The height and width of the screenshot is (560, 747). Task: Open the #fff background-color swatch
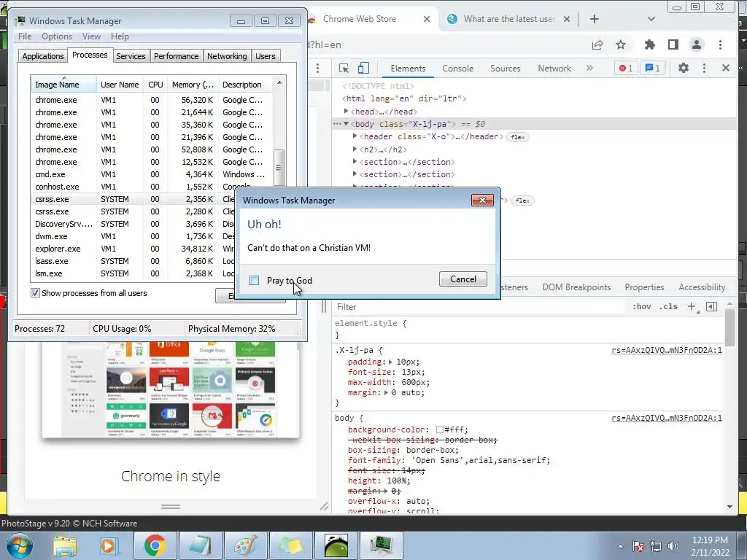click(440, 429)
